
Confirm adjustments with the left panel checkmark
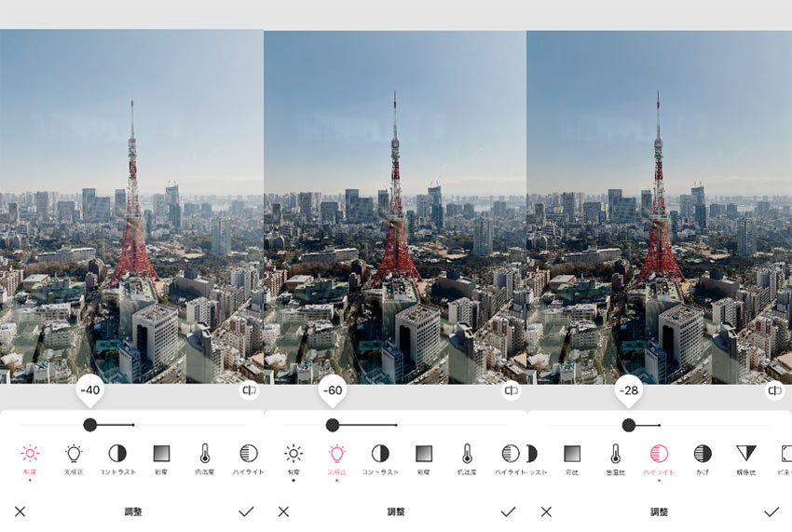point(246,512)
